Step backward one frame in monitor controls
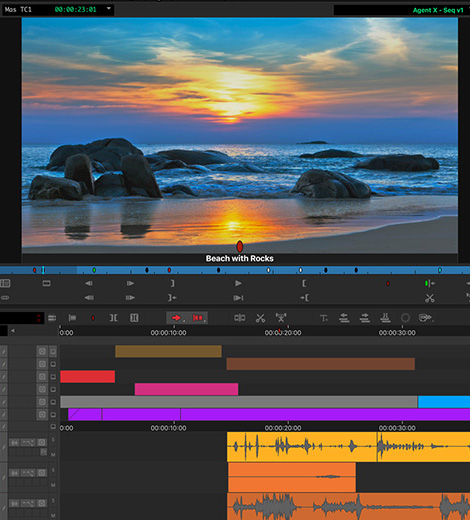Screen dimensions: 470x520 pyautogui.click(x=89, y=283)
